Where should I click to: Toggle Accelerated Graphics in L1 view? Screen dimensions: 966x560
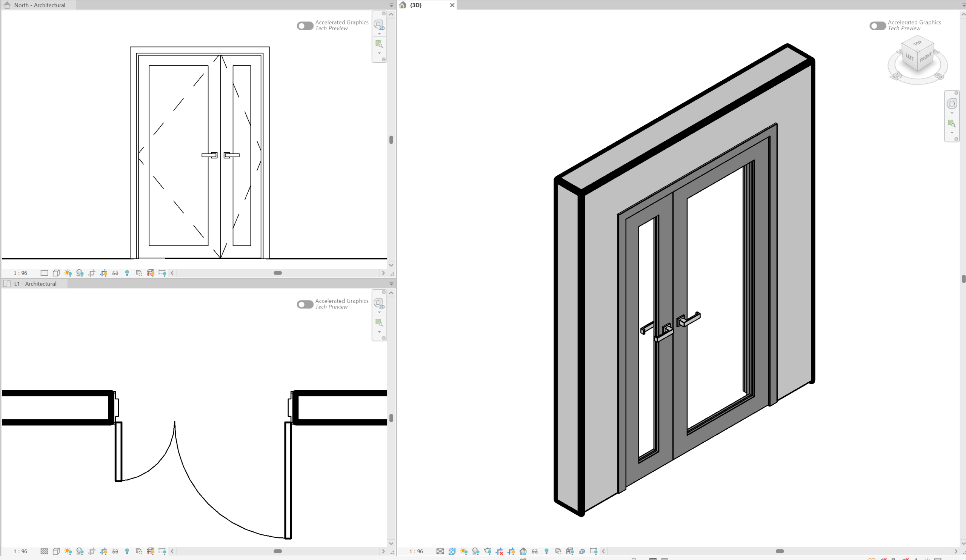click(305, 304)
